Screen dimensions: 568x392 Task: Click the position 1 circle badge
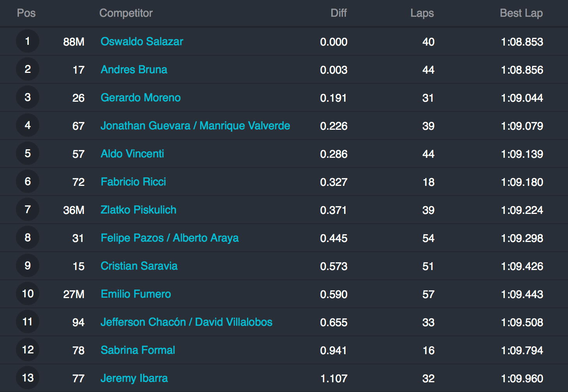pyautogui.click(x=28, y=41)
